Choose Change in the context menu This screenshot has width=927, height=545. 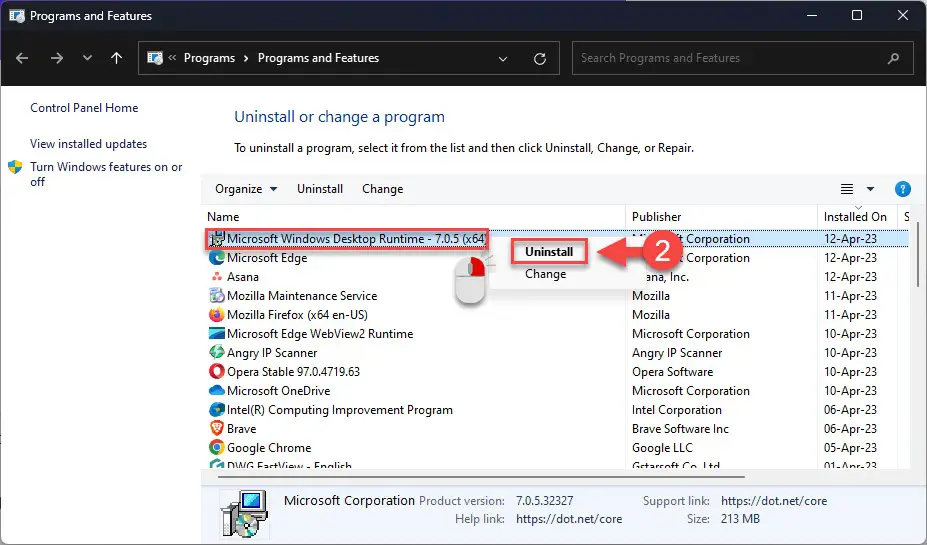click(x=545, y=274)
